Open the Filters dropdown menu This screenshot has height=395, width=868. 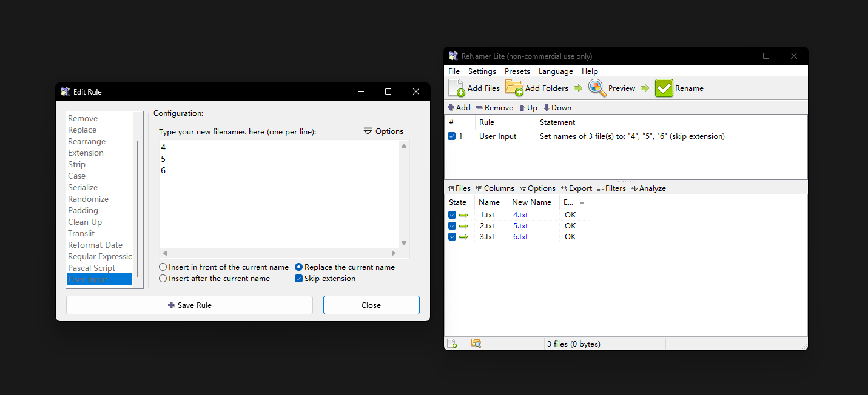coord(611,188)
